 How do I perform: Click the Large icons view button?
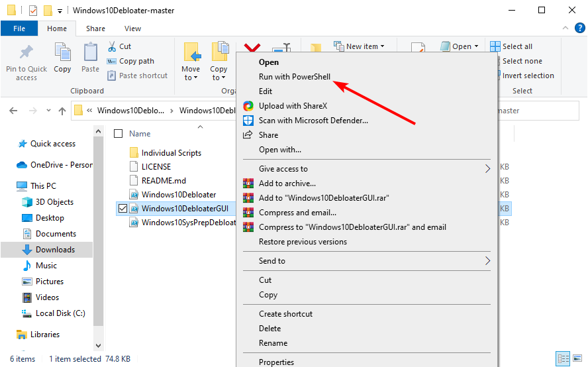click(x=578, y=358)
